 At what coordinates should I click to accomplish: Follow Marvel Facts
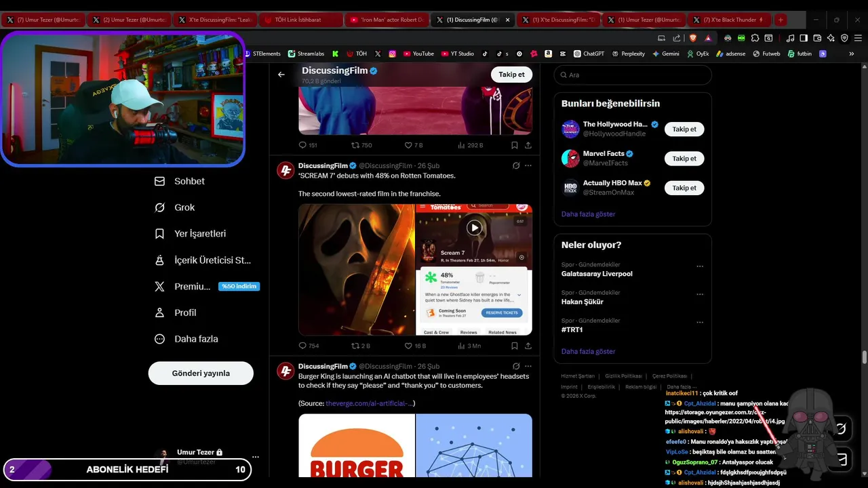684,159
